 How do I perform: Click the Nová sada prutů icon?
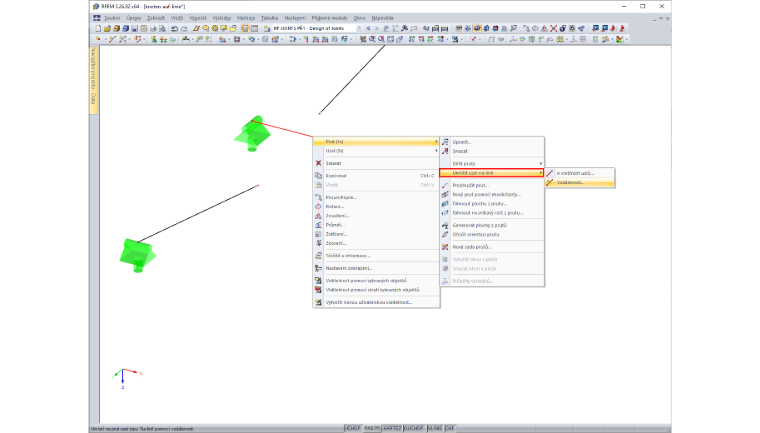coord(445,247)
